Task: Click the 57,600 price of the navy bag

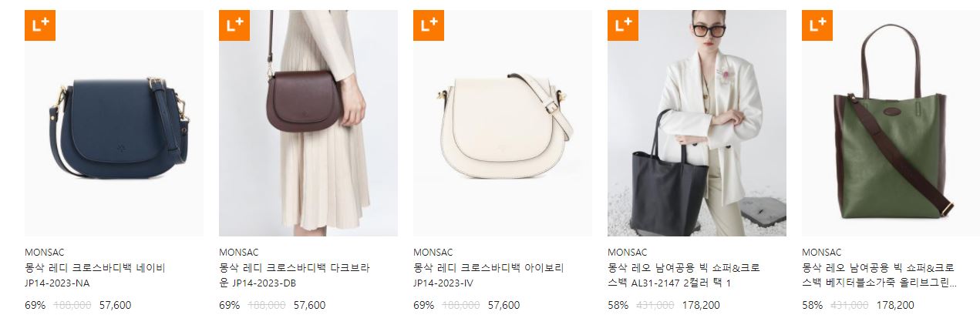Action: (116, 305)
